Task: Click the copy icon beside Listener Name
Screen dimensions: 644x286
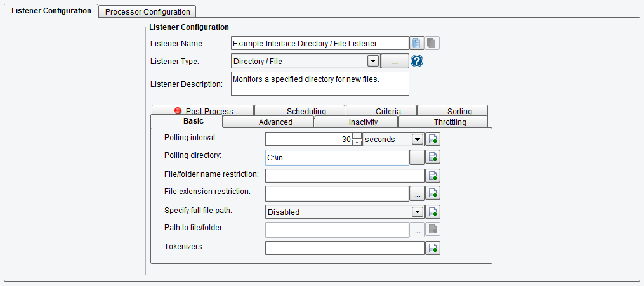Action: click(416, 43)
